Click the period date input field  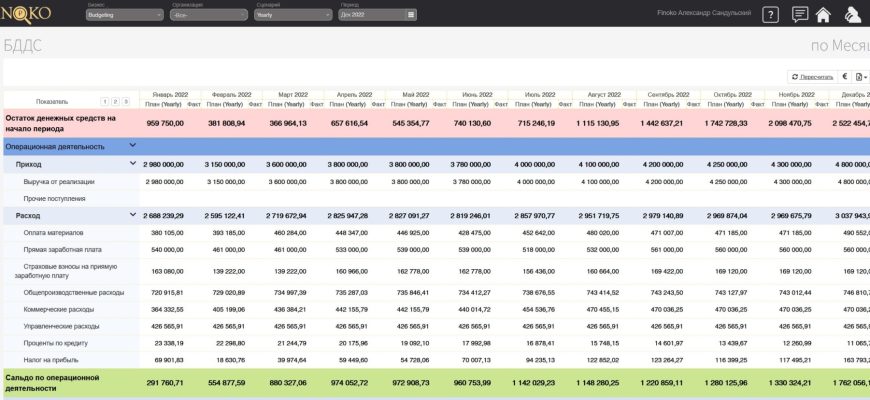pos(371,15)
